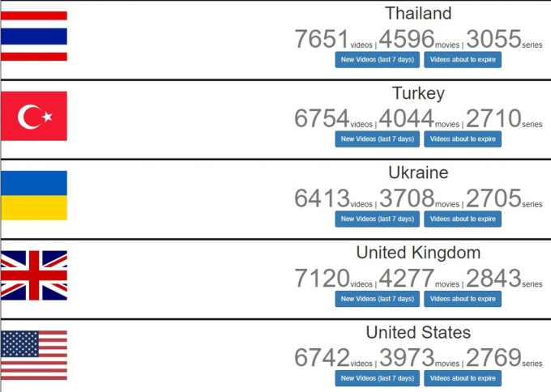Click Turkey's 6754 videos count
Screen dimensions: 551x392
point(322,118)
